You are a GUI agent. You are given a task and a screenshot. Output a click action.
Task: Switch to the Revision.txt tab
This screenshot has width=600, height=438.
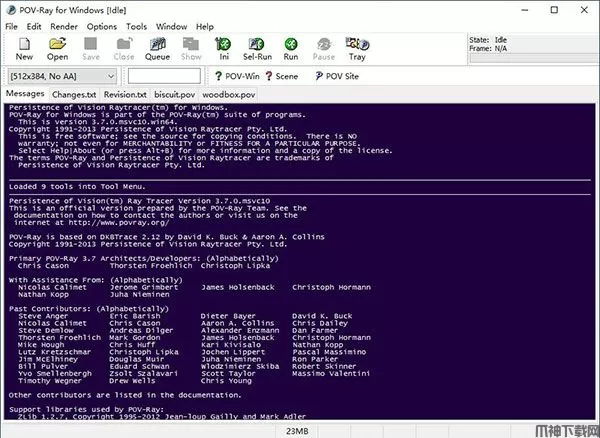click(125, 94)
